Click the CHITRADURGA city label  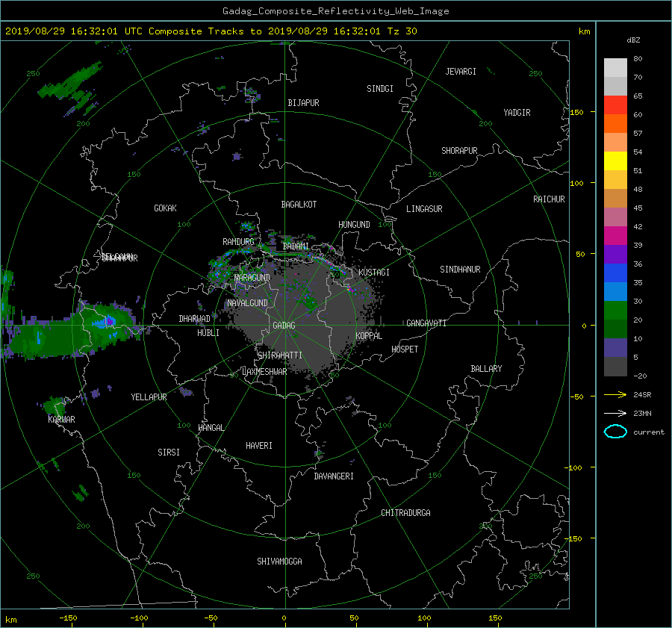coord(405,513)
